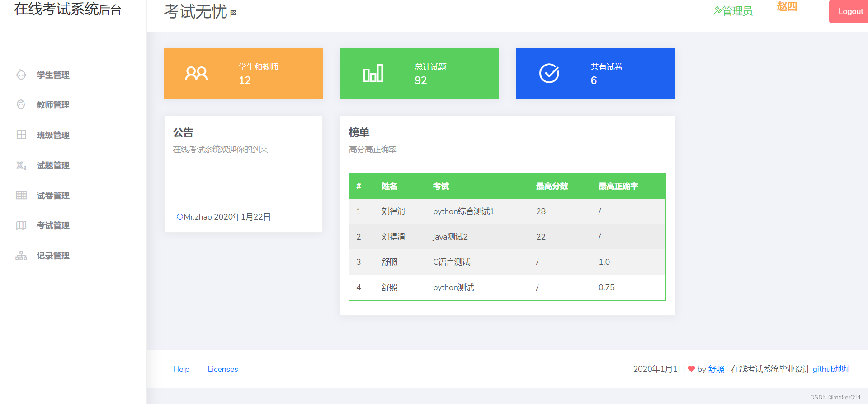This screenshot has height=404, width=868.
Task: Click the red heart icon in footer
Action: [691, 369]
